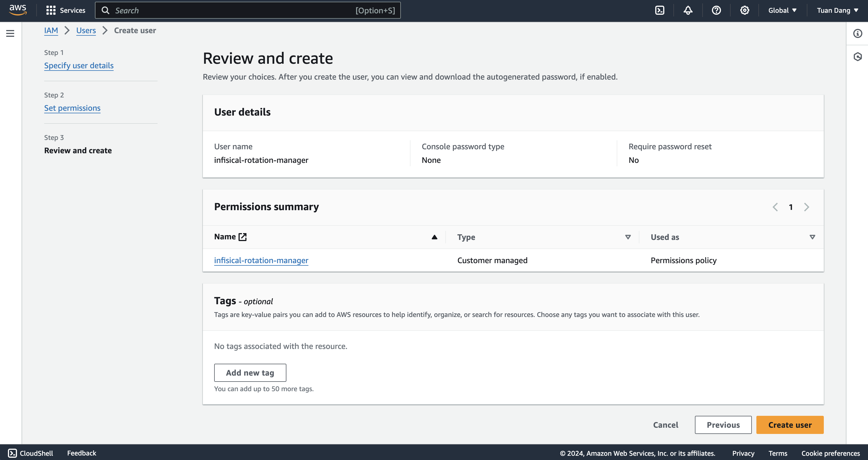This screenshot has width=868, height=460.
Task: Expand the Global region dropdown
Action: click(x=782, y=10)
